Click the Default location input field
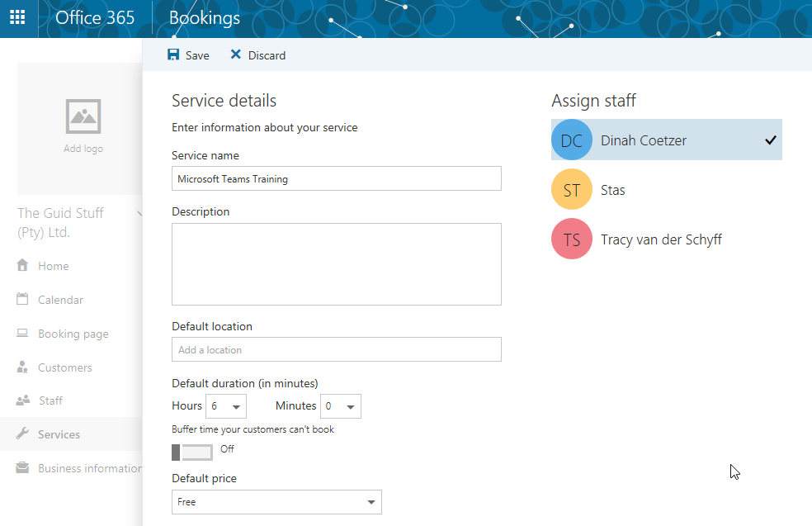Screen dimensions: 812x526 336,349
